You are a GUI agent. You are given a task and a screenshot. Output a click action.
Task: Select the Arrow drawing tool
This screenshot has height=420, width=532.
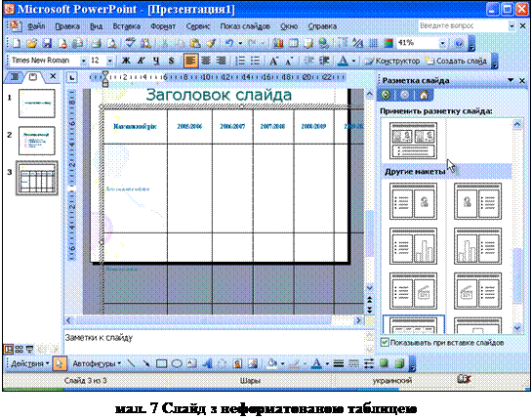tap(146, 363)
